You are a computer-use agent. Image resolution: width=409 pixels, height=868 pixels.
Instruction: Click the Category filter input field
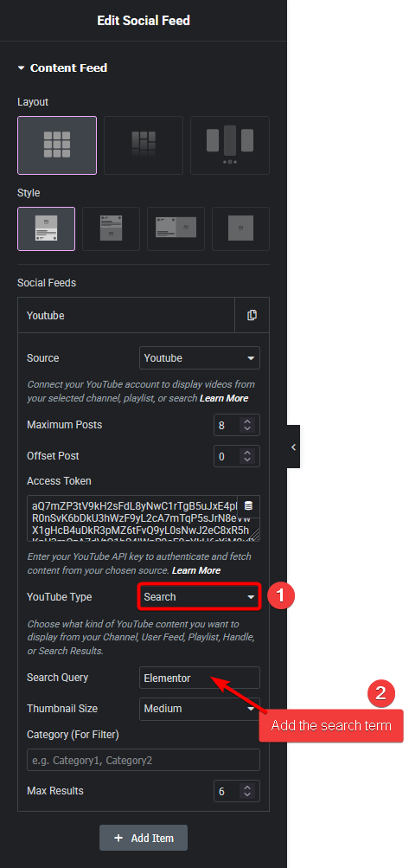(144, 760)
